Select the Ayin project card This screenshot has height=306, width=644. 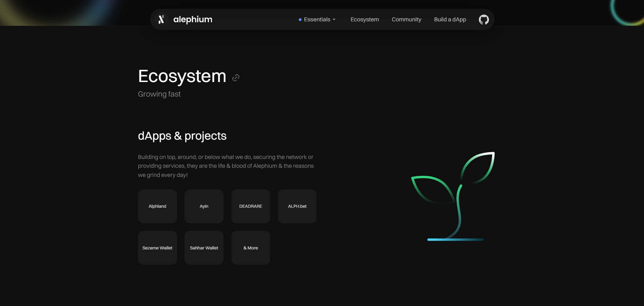point(204,206)
